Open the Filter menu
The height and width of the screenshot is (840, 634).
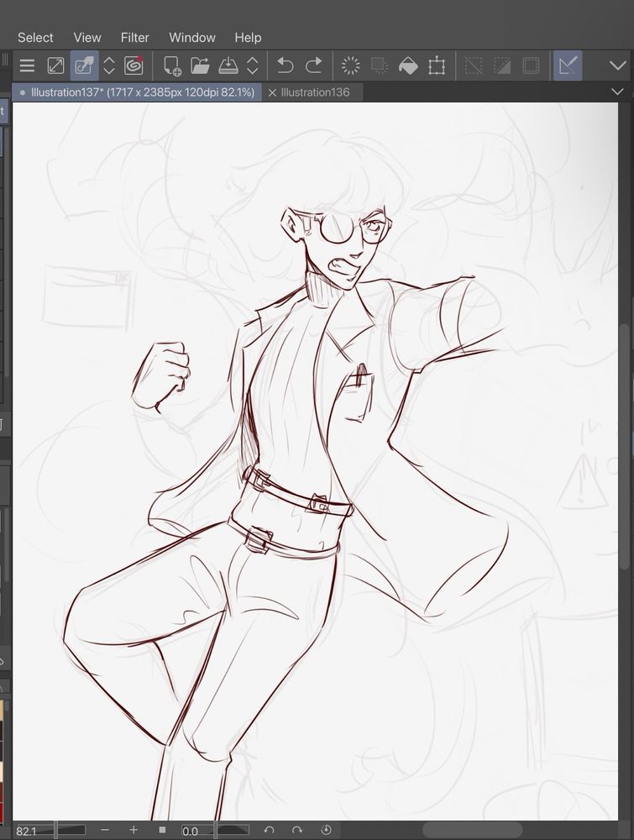(134, 38)
